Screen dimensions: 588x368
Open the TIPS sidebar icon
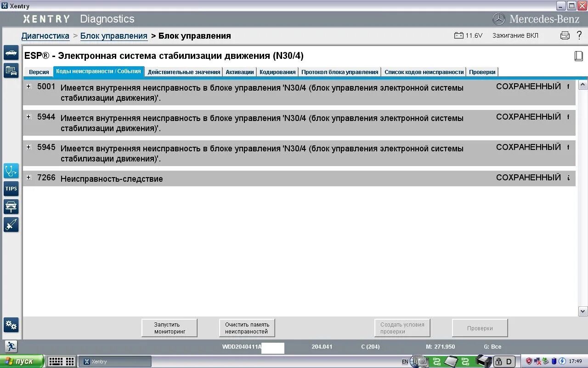[11, 189]
